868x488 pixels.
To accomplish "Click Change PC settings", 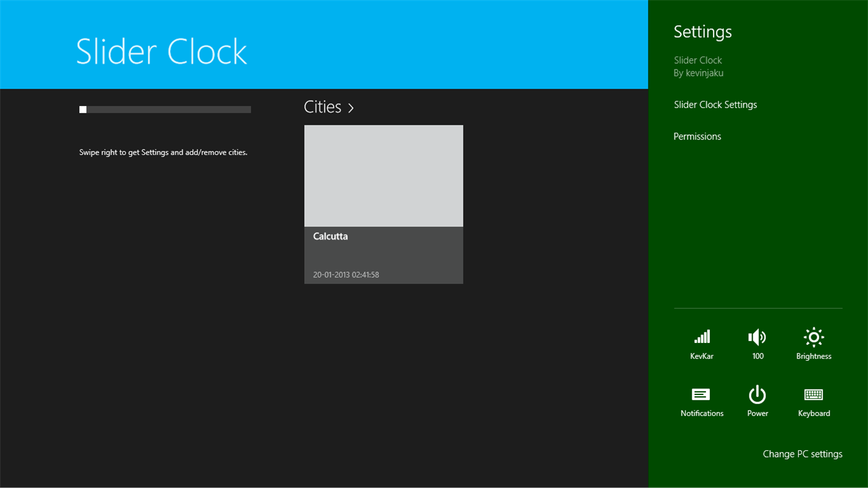I will point(802,454).
